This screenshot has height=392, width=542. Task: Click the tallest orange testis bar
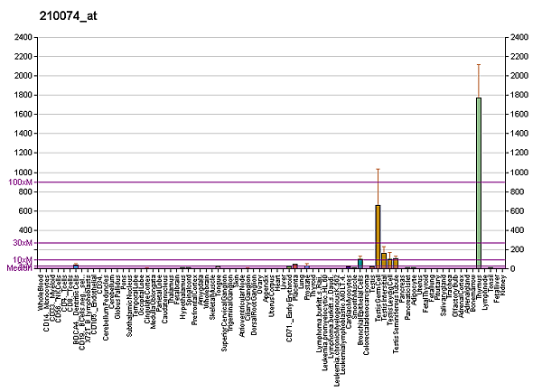coord(378,237)
